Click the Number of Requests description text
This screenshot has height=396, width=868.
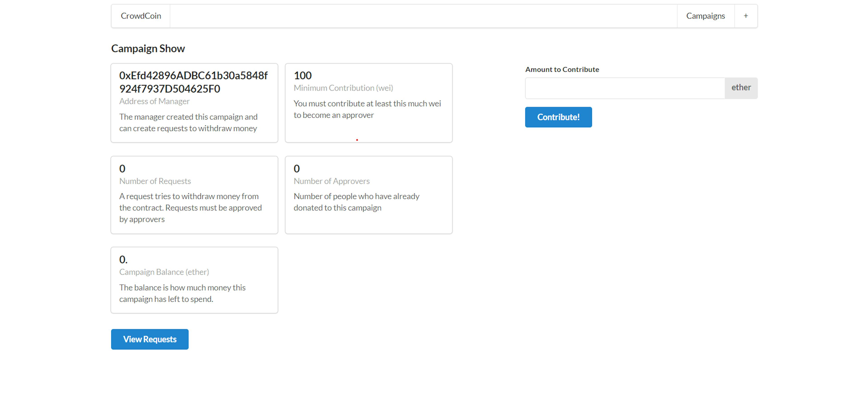(190, 207)
